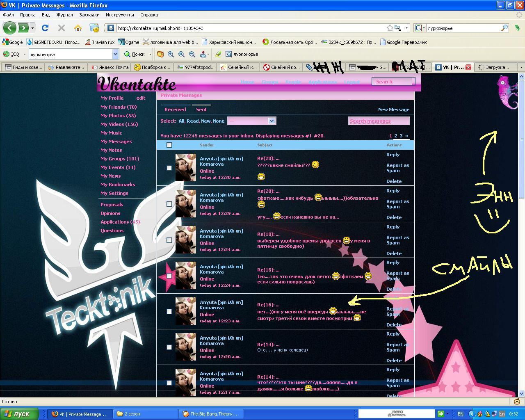The height and width of the screenshot is (420, 525).
Task: Go to the Firefox Home page icon
Action: click(x=78, y=28)
